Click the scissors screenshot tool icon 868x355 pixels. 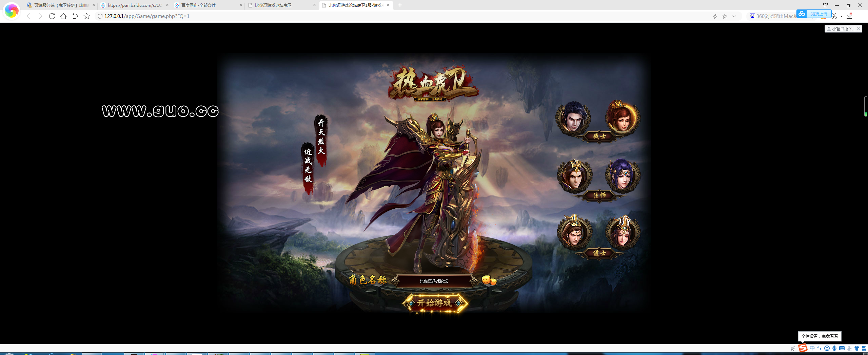click(834, 16)
